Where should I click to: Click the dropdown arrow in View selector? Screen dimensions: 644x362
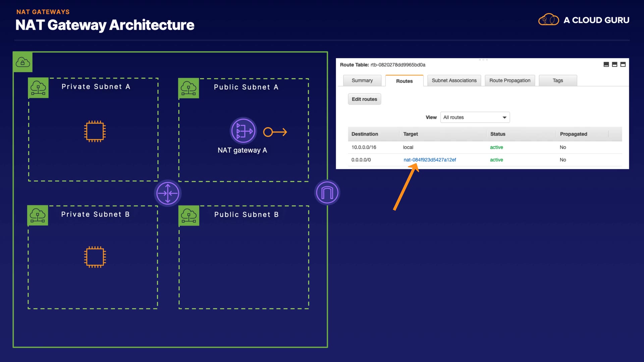point(504,117)
